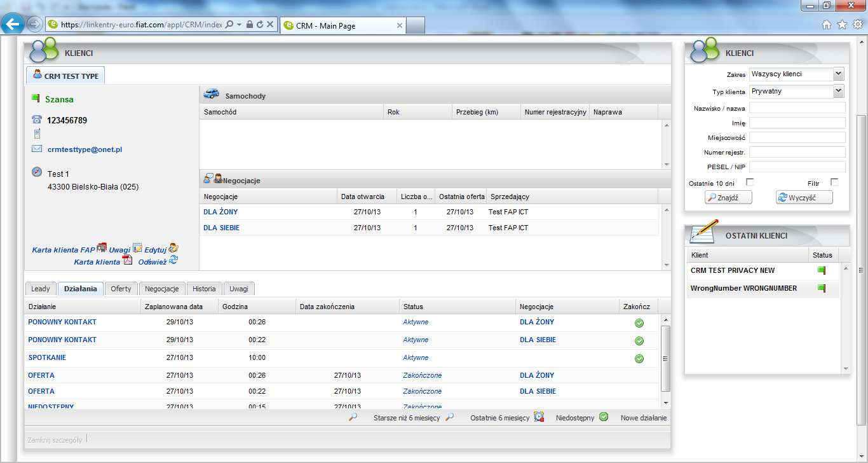This screenshot has width=868, height=463.
Task: Select the CRM TEST TYPE customer tab
Action: 65,75
